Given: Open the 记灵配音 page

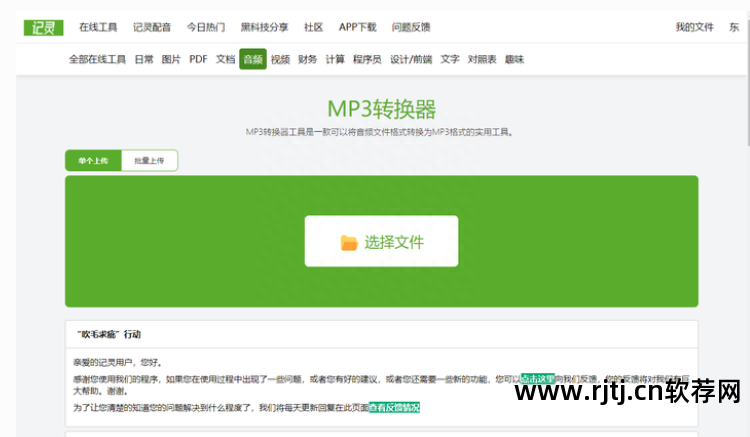Looking at the screenshot, I should coord(152,27).
